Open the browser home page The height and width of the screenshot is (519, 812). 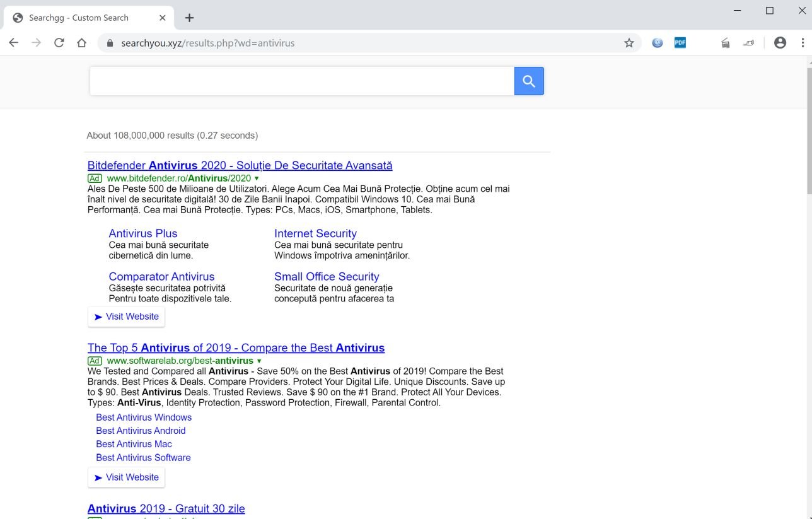81,43
